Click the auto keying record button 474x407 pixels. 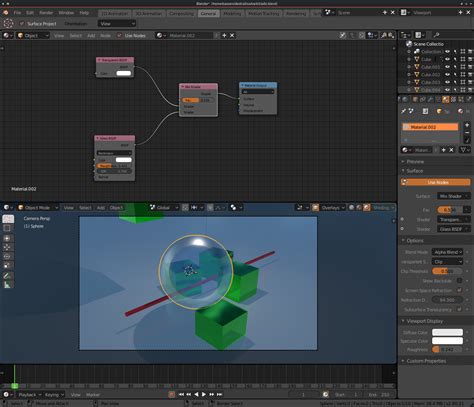point(171,394)
